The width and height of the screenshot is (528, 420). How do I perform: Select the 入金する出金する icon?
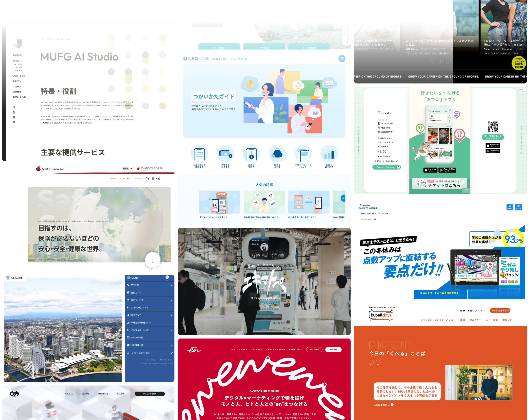point(225,154)
